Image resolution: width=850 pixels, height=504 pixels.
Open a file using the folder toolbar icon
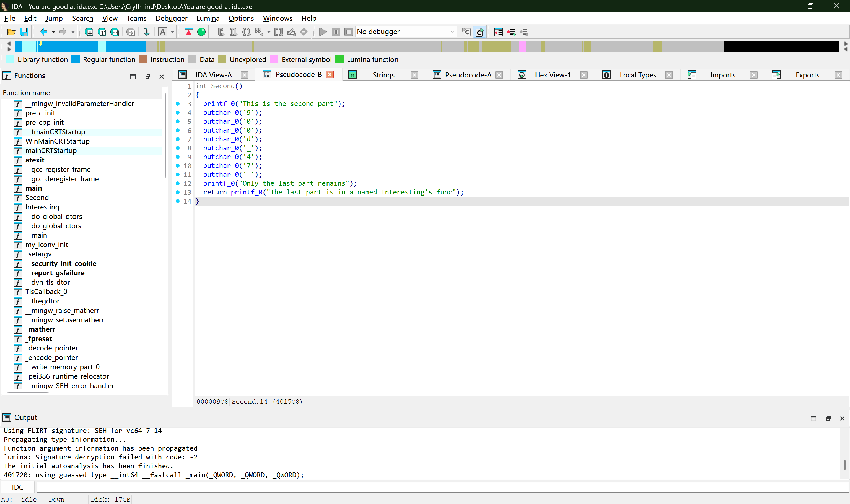point(11,32)
